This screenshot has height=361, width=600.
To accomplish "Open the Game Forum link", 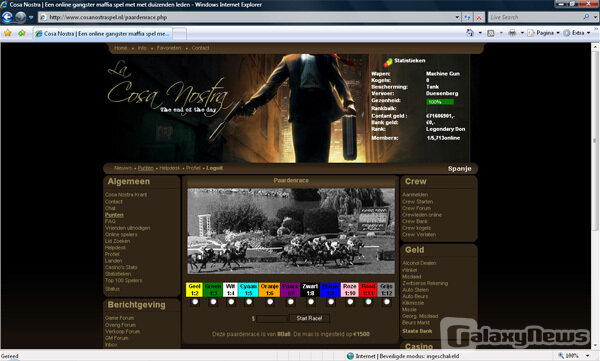I will pyautogui.click(x=119, y=318).
